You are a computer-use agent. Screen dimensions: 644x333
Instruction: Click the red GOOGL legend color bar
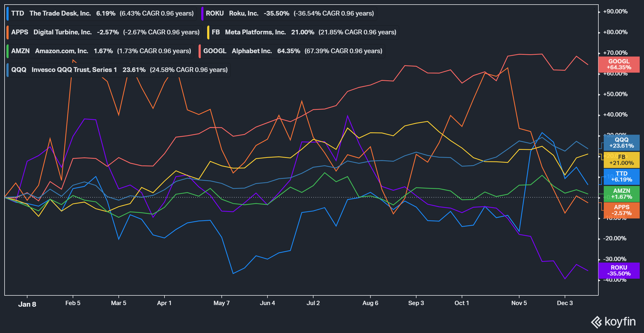[200, 51]
